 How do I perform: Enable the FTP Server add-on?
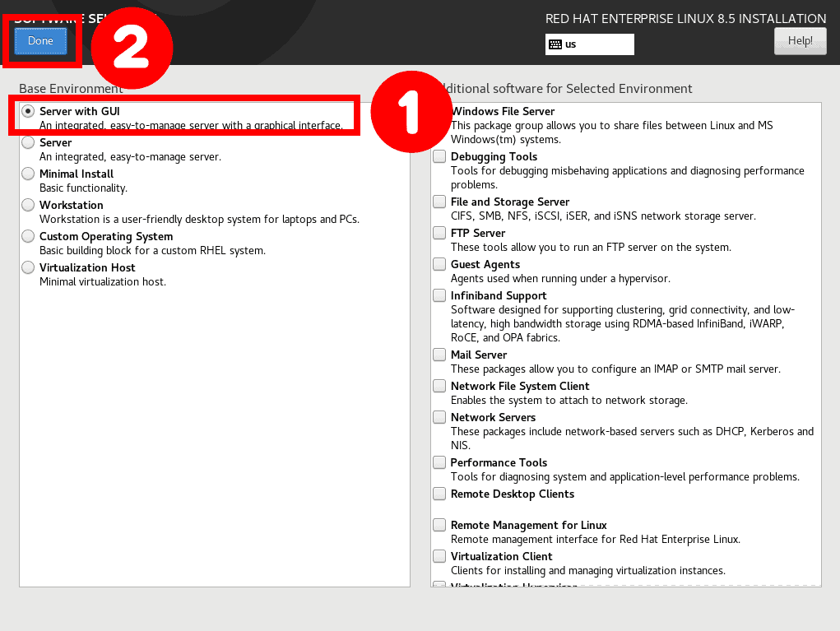439,233
